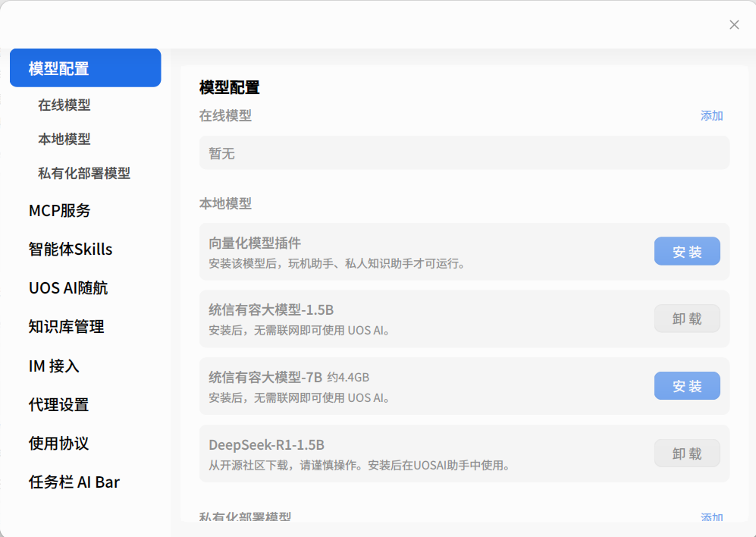Switch to 知识库管理 section
The height and width of the screenshot is (537, 756).
tap(66, 327)
